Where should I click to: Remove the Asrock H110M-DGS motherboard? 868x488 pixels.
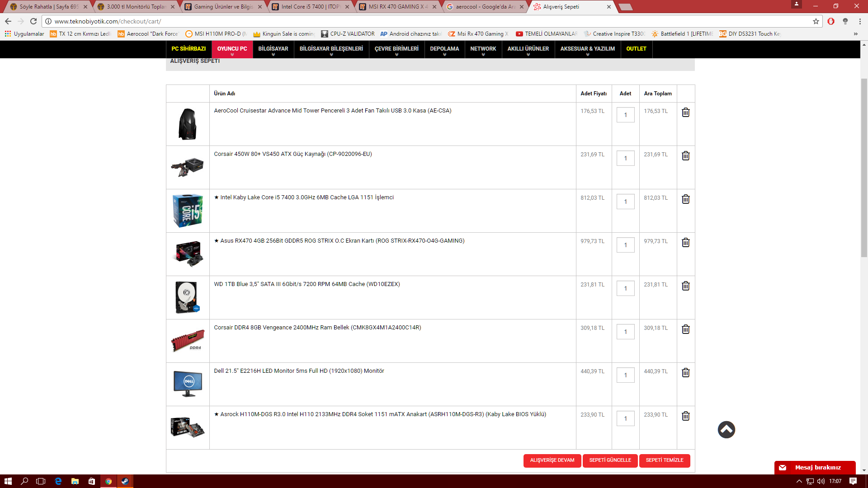click(685, 416)
